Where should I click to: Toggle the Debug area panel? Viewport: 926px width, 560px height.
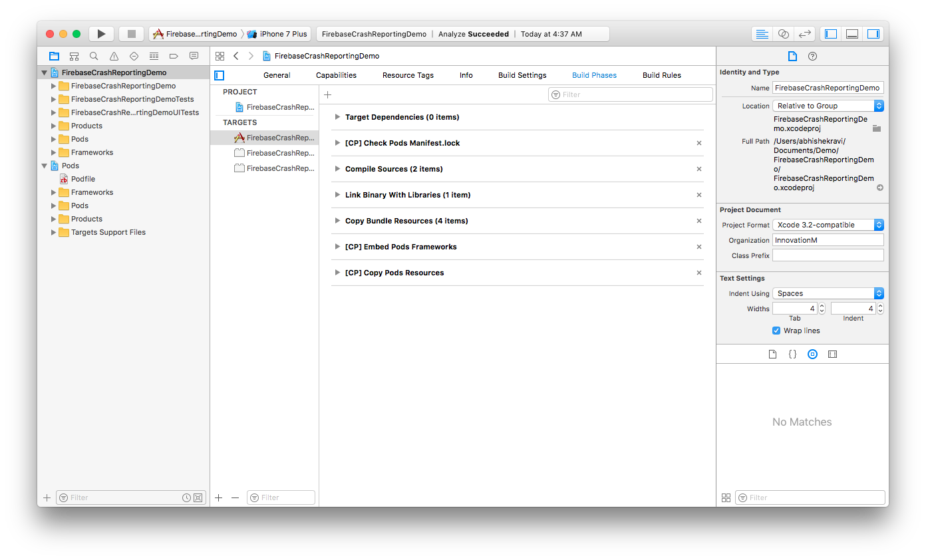[851, 34]
